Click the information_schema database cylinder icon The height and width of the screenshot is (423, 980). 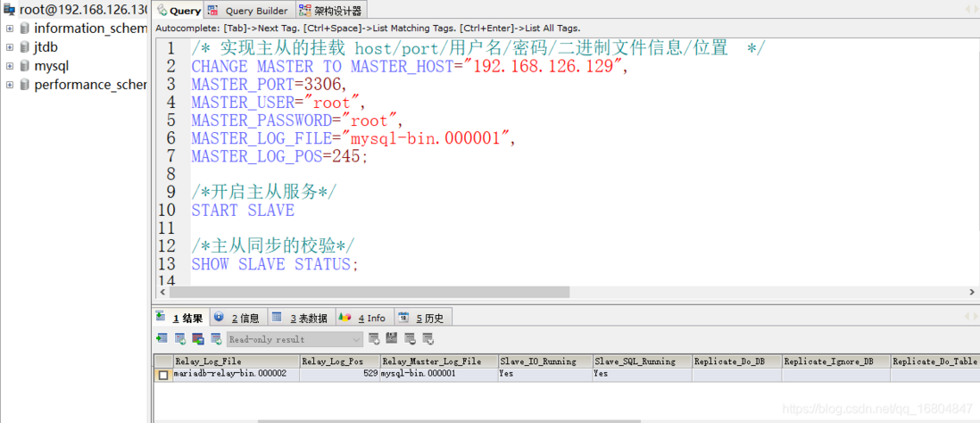(x=24, y=29)
